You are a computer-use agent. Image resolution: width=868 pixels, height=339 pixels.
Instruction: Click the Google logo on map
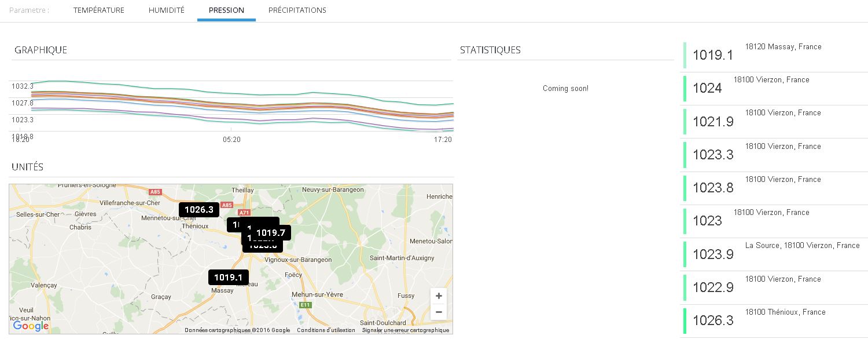pyautogui.click(x=31, y=326)
